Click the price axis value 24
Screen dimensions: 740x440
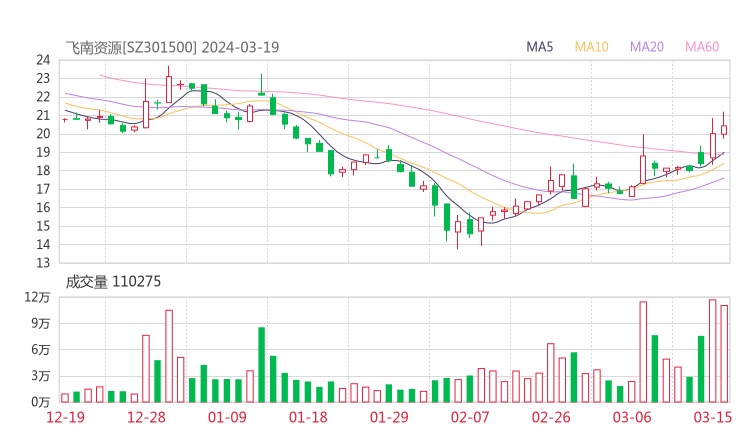(43, 60)
